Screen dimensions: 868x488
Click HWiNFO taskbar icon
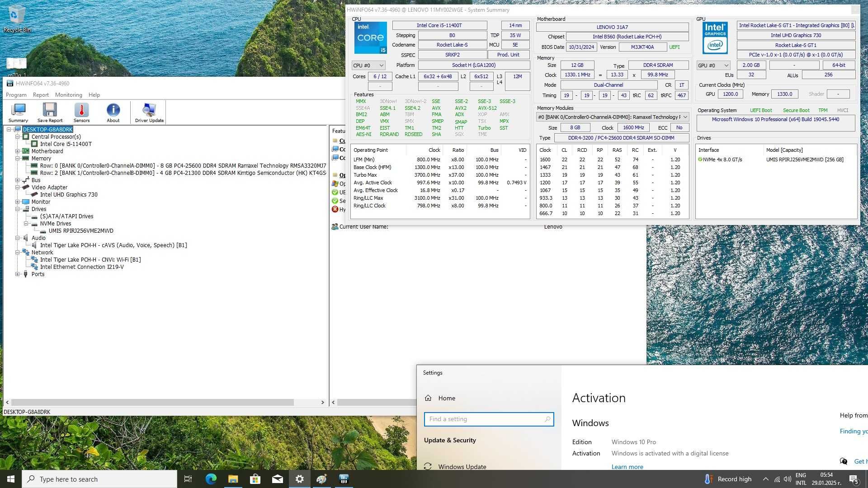(344, 479)
